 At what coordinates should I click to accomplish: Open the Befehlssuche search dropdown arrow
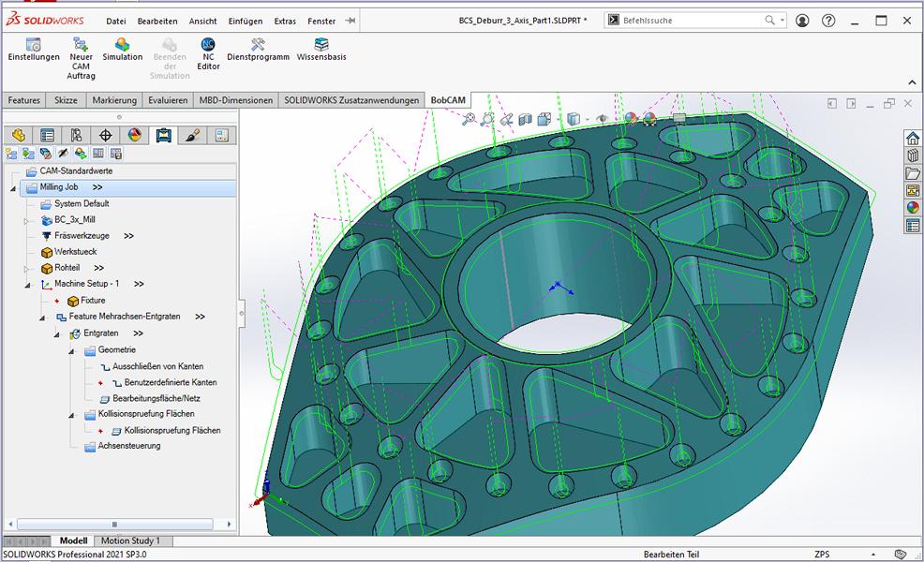[782, 20]
